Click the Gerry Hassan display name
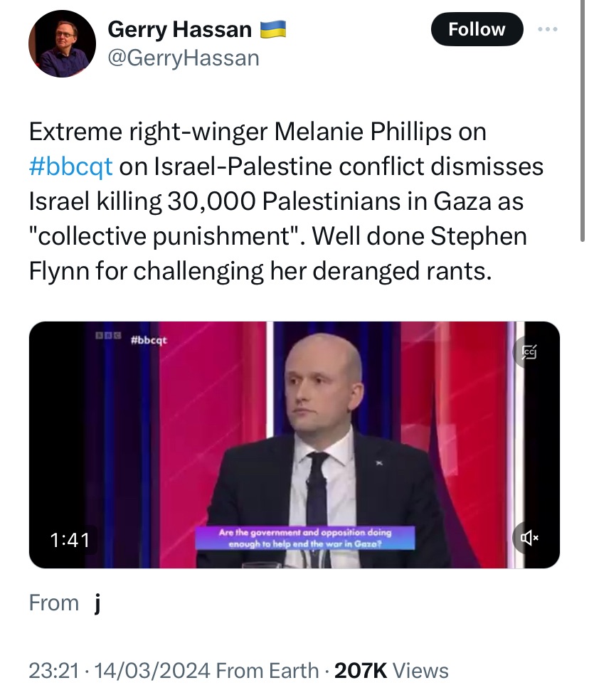The width and height of the screenshot is (589, 700). [180, 29]
